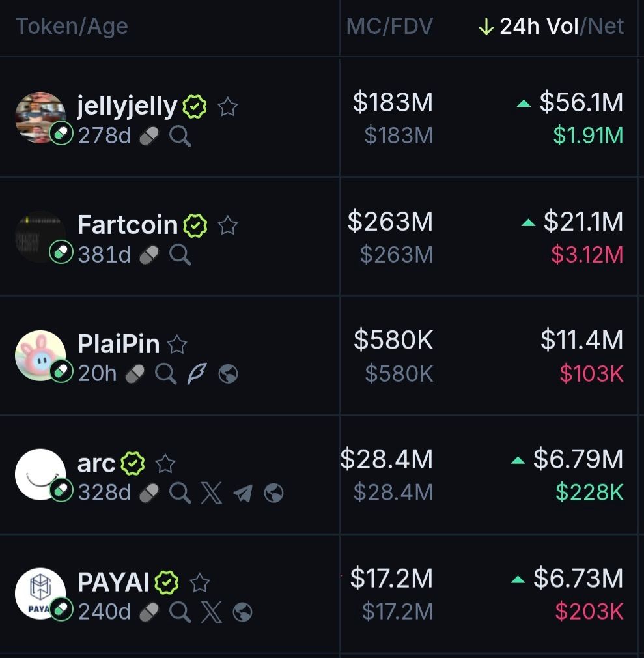
Task: Star the Fartcoin token
Action: click(228, 225)
